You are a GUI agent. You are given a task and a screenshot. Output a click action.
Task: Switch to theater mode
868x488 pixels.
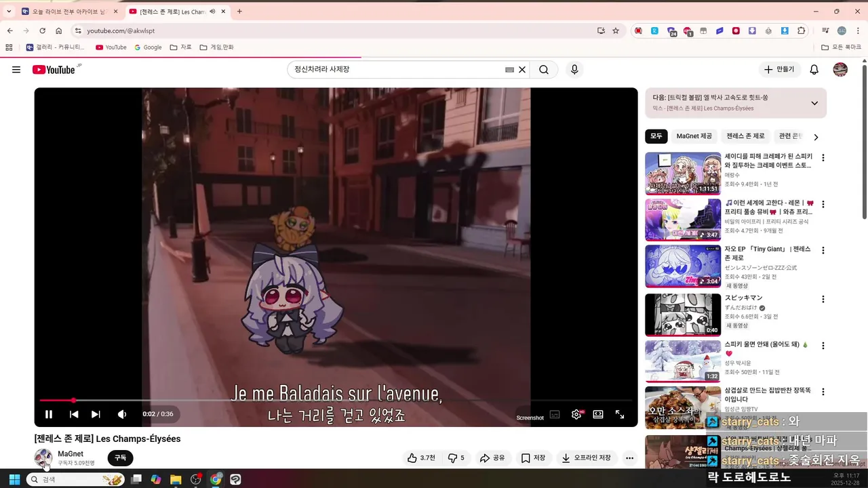tap(598, 414)
